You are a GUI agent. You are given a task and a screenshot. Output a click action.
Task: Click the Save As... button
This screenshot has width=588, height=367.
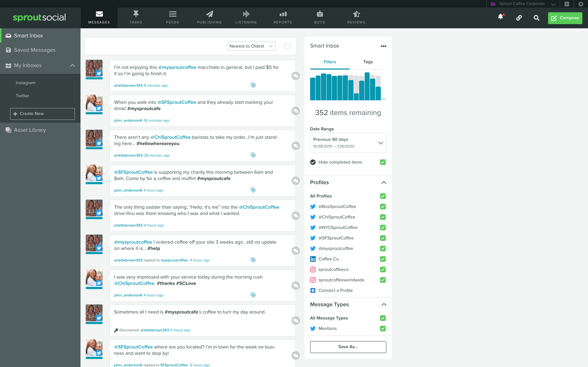pyautogui.click(x=348, y=347)
